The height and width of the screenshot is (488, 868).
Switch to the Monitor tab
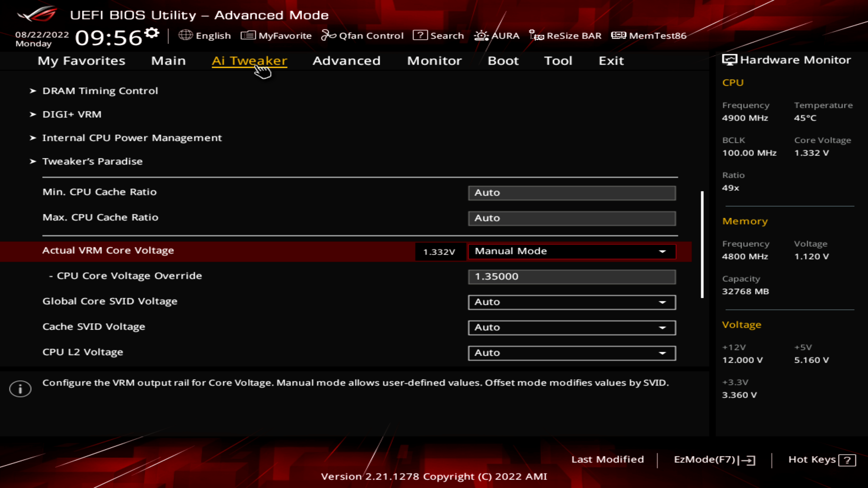(x=434, y=61)
